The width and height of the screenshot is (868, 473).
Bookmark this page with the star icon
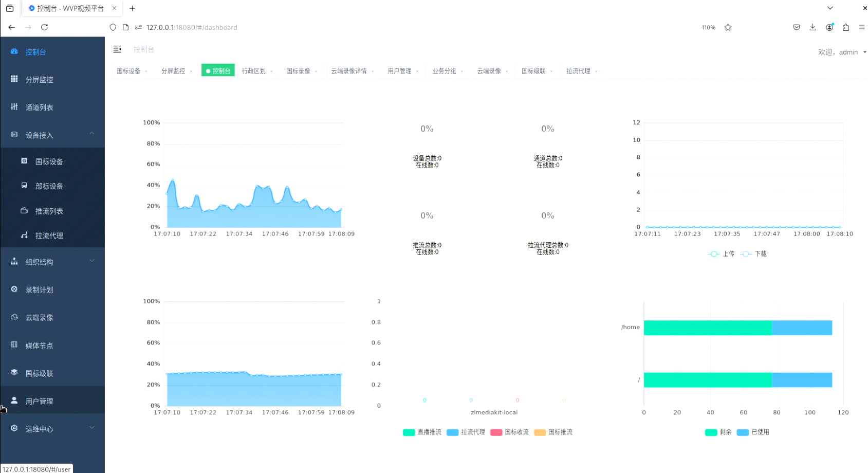[x=728, y=28]
